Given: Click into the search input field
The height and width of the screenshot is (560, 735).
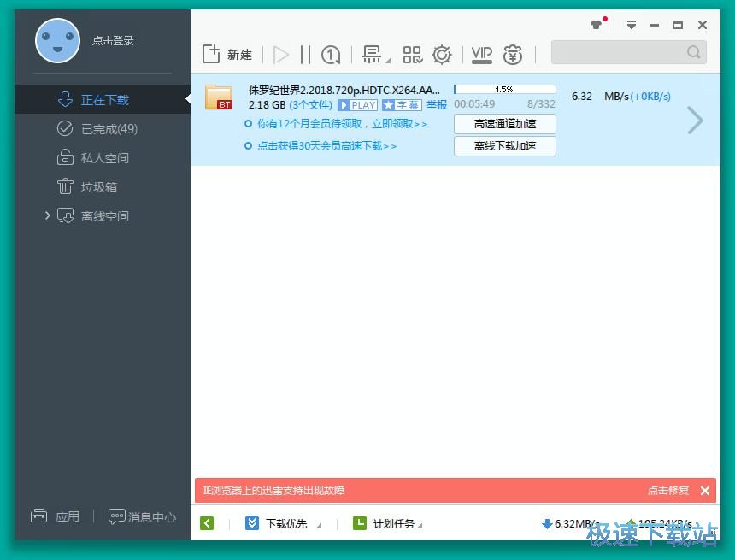Looking at the screenshot, I should click(x=619, y=52).
